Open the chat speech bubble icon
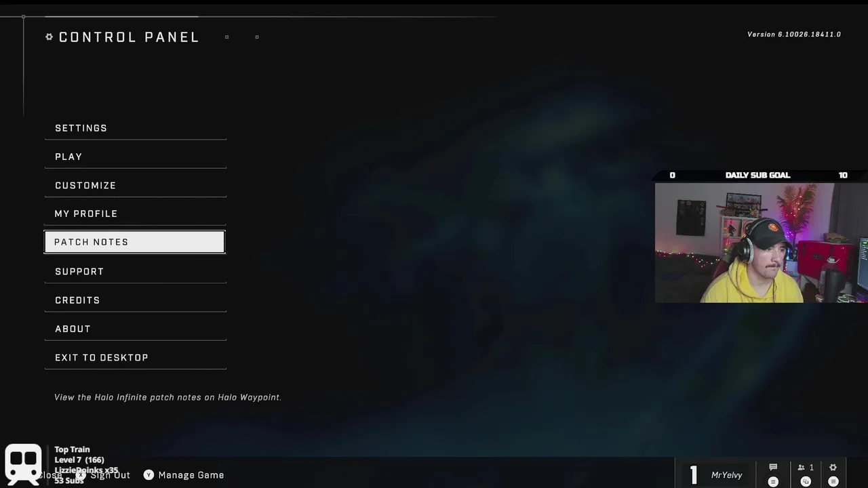Viewport: 868px width, 488px height. coord(773,467)
